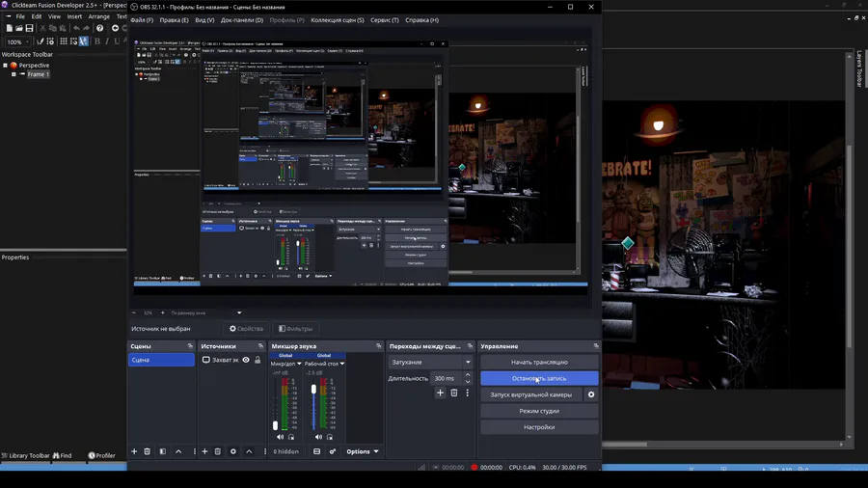Hide the Захват экрана source with eye icon
The height and width of the screenshot is (488, 868).
246,360
